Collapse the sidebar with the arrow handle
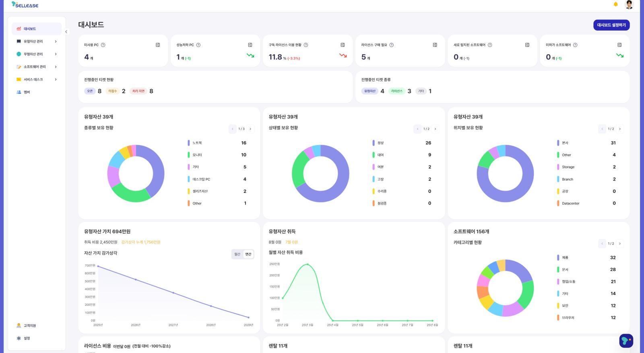644x353 pixels. pyautogui.click(x=66, y=31)
